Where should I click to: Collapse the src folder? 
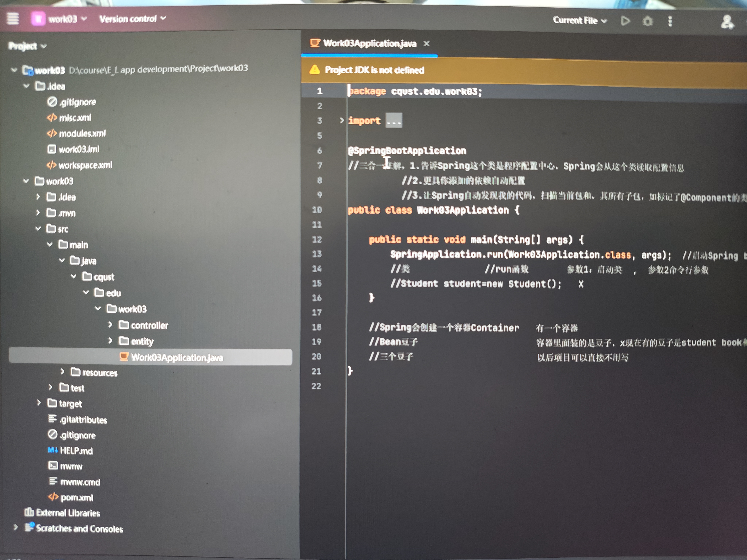click(x=38, y=229)
